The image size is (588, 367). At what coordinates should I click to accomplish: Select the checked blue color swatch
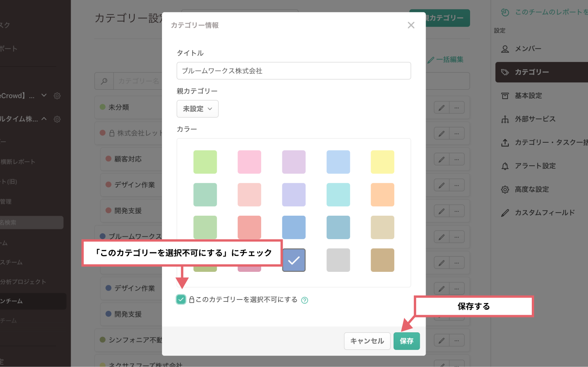[294, 260]
